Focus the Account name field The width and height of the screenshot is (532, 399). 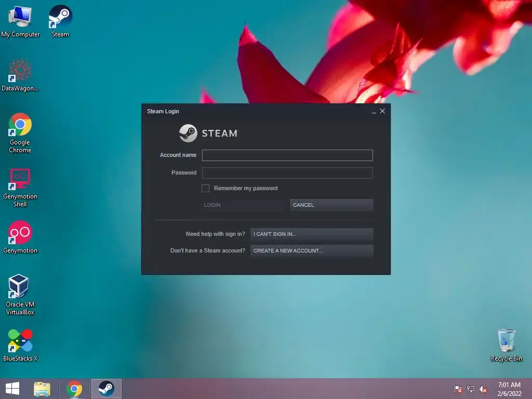pos(287,155)
